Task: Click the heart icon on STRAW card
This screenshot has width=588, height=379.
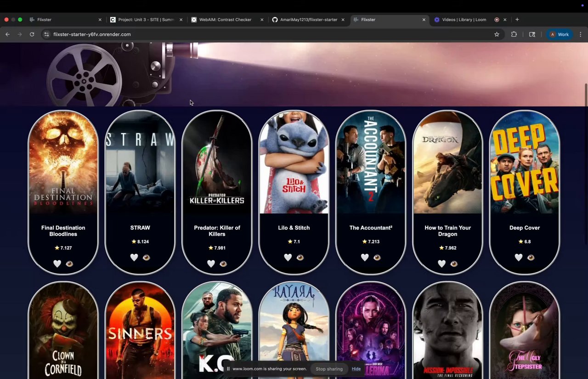Action: 134,257
